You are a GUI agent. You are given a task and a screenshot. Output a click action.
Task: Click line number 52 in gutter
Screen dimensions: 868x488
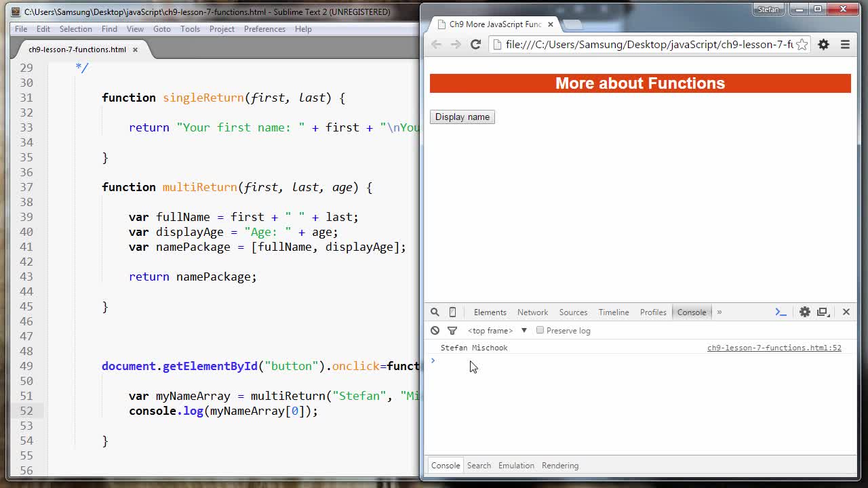coord(26,411)
